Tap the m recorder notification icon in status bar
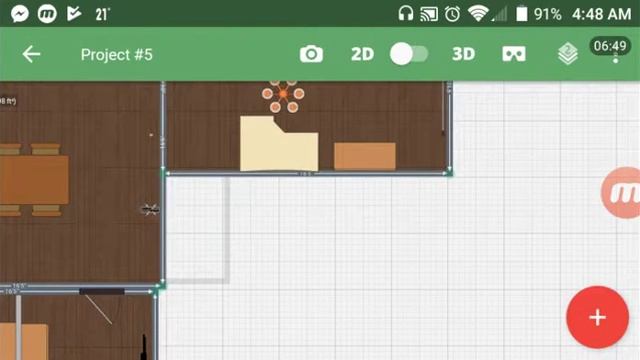 coord(47,14)
